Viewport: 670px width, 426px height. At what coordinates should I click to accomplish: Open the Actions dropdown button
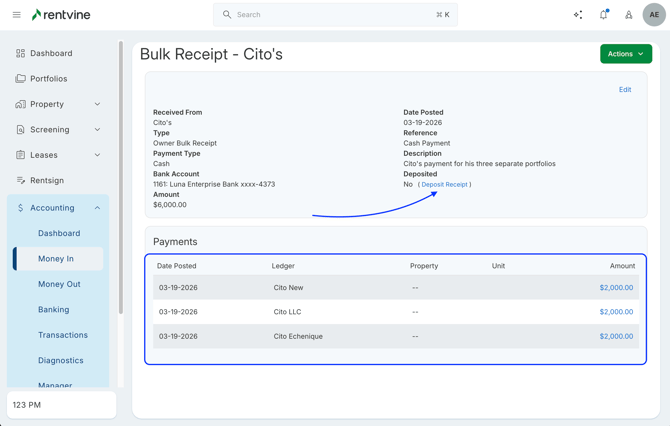coord(625,54)
